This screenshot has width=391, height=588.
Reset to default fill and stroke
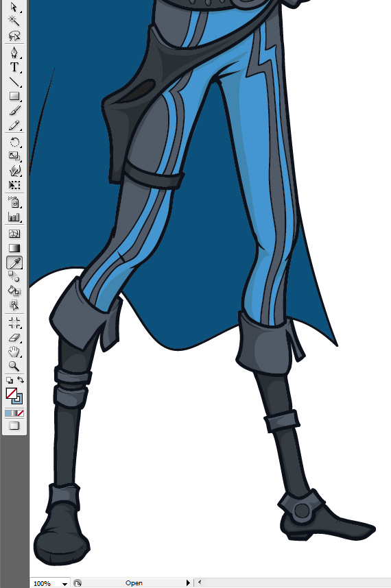(10, 380)
